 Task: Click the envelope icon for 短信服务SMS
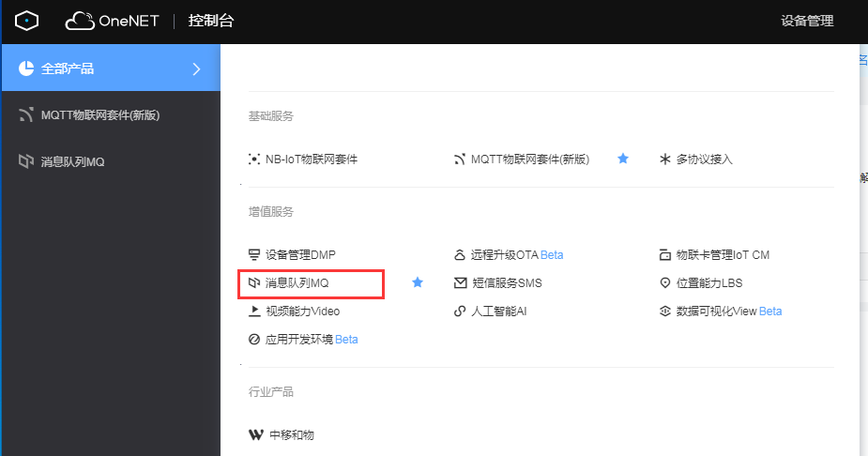460,282
